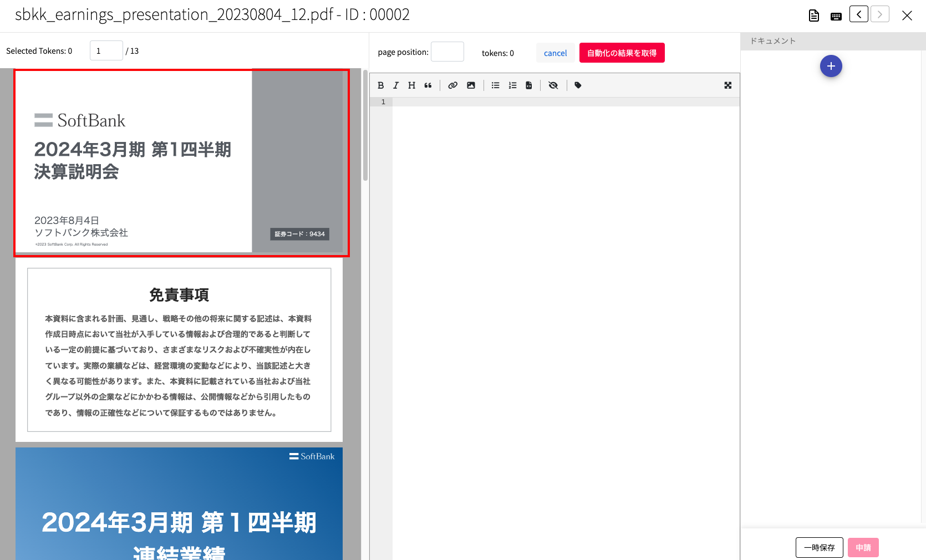The height and width of the screenshot is (560, 926).
Task: Open keyboard shortcuts icon
Action: pyautogui.click(x=836, y=17)
